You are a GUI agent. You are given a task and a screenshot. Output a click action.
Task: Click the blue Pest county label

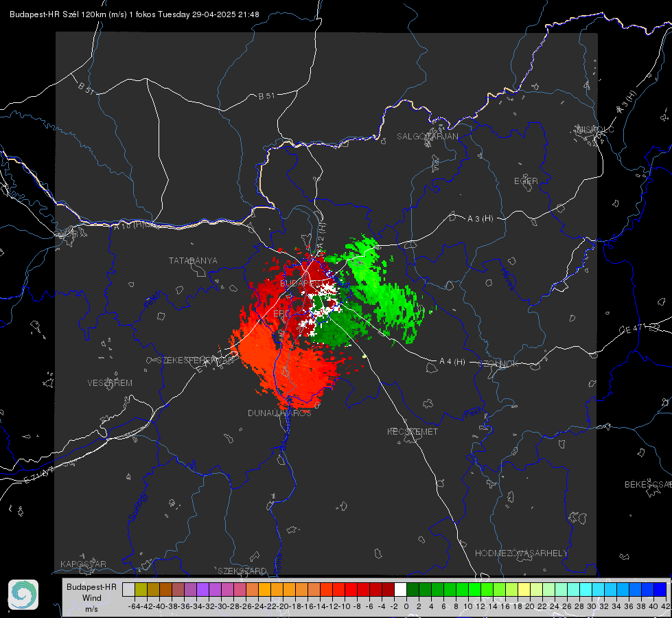(473, 413)
